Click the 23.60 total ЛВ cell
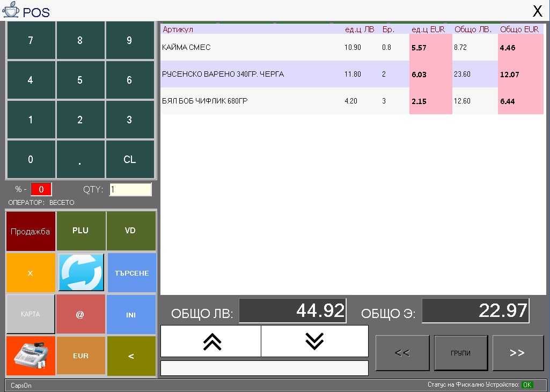The image size is (550, 392). point(475,75)
